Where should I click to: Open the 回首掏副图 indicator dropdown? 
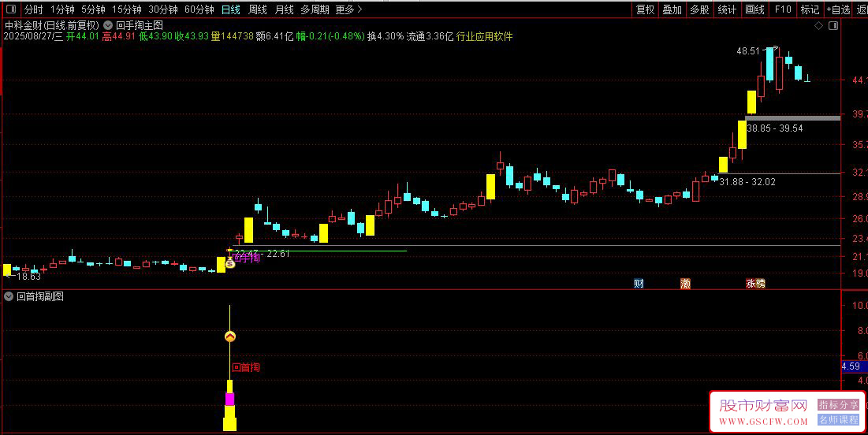(9, 296)
